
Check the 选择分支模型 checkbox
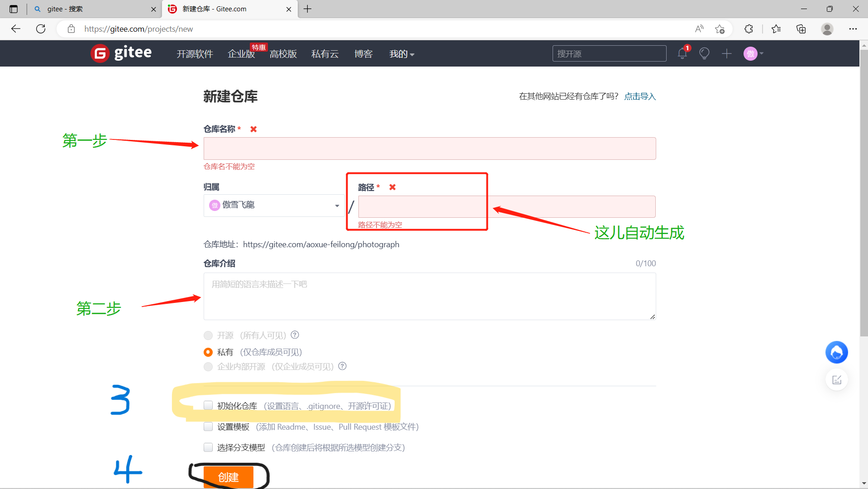208,447
